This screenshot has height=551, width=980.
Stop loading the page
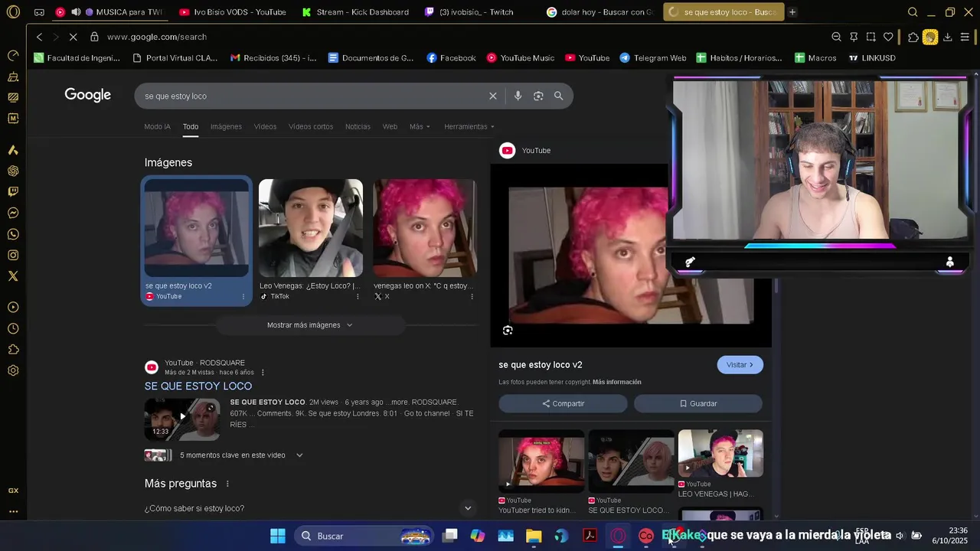(73, 37)
